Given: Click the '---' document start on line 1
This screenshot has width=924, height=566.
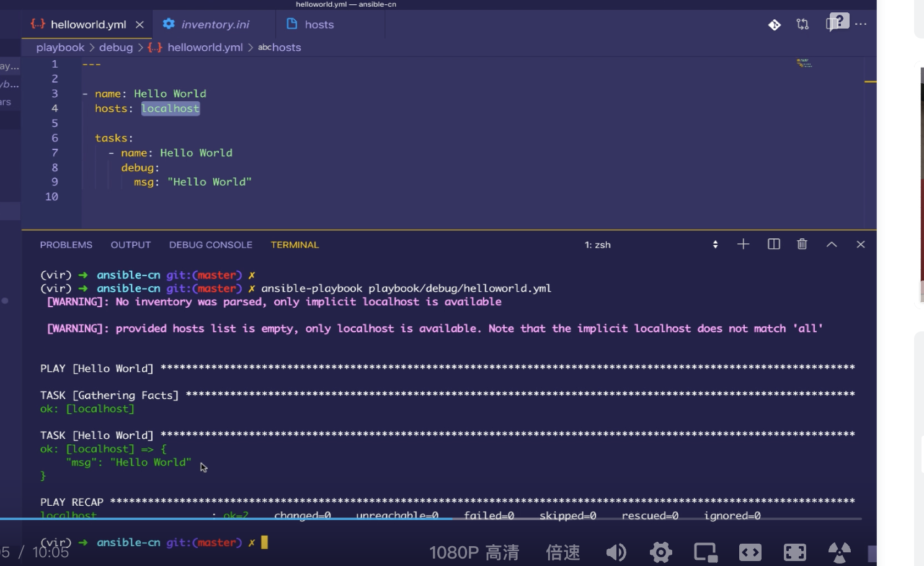Looking at the screenshot, I should tap(91, 65).
